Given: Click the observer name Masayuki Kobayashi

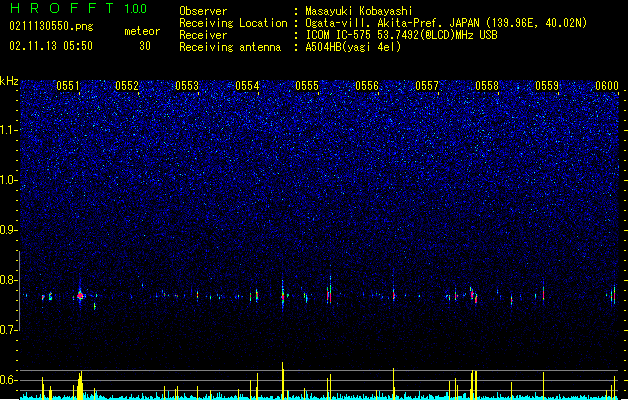Looking at the screenshot, I should (359, 11).
